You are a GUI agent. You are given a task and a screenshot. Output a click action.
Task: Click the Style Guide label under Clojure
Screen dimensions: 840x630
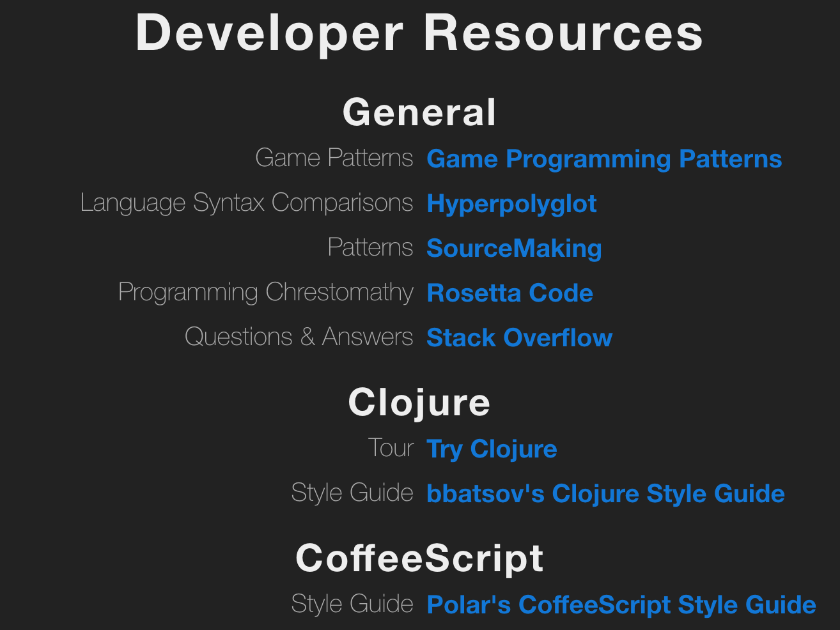point(352,492)
